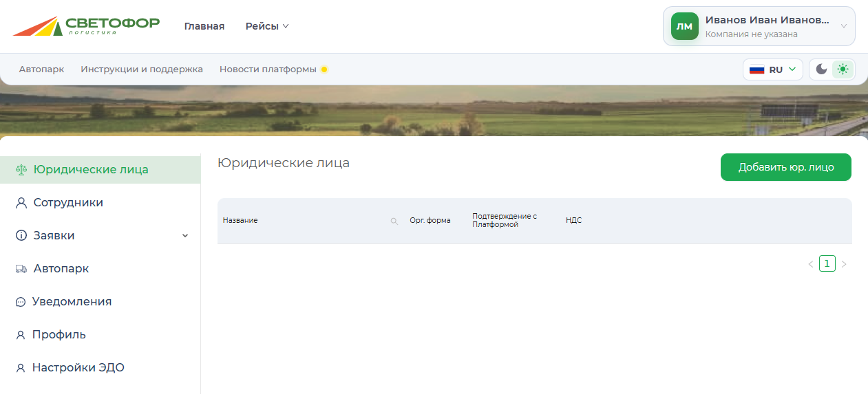Click the НДС column header
The image size is (868, 401).
(573, 221)
